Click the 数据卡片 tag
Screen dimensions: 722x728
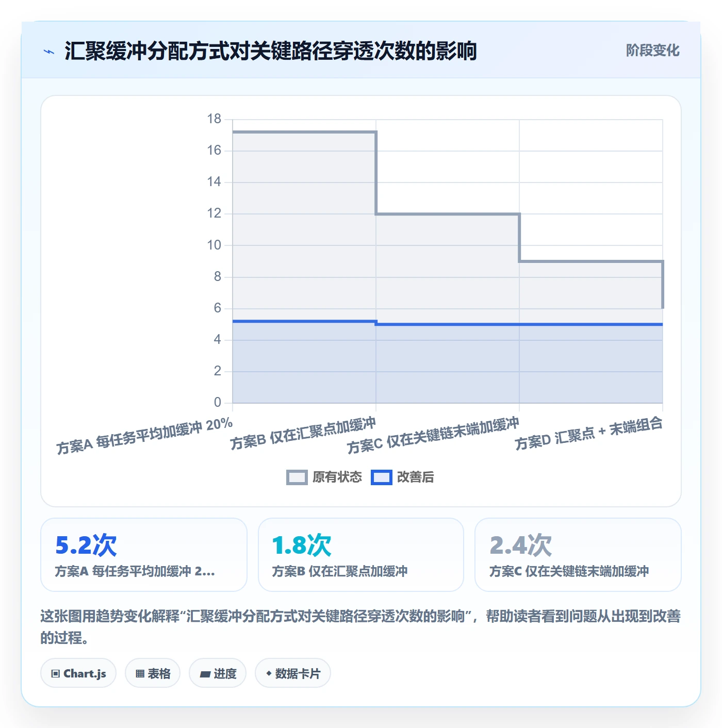(293, 673)
